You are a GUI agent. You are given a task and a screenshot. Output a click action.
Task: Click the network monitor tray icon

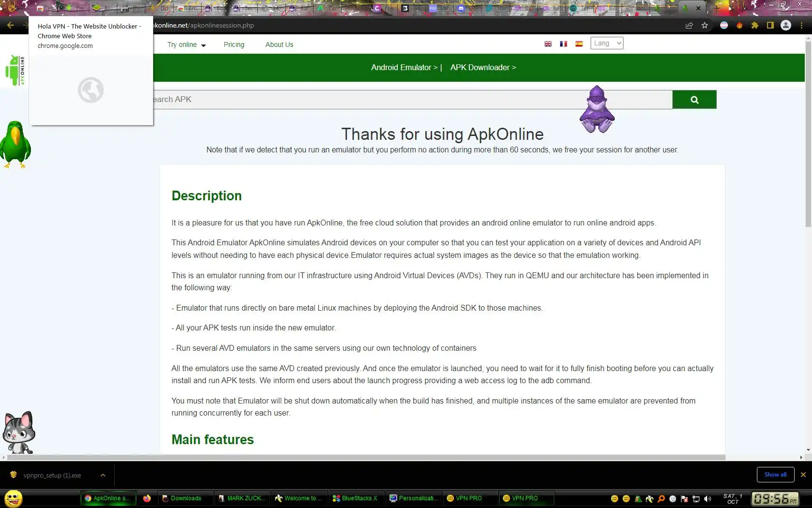(696, 499)
